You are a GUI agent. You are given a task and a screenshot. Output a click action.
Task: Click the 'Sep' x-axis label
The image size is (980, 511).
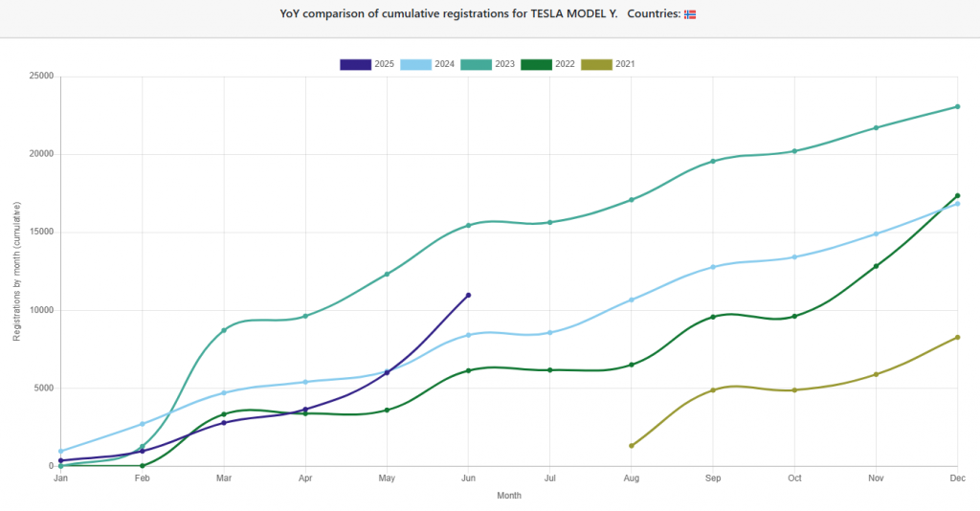(x=712, y=478)
